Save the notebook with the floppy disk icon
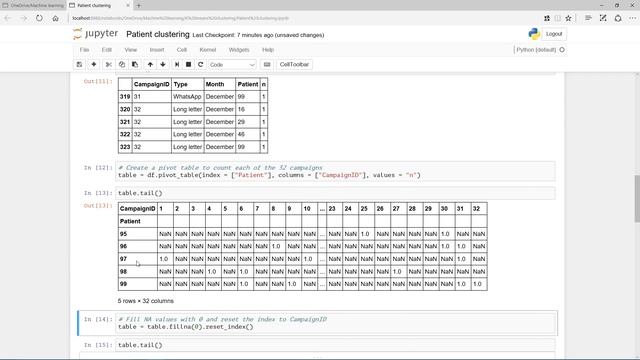 [x=80, y=64]
